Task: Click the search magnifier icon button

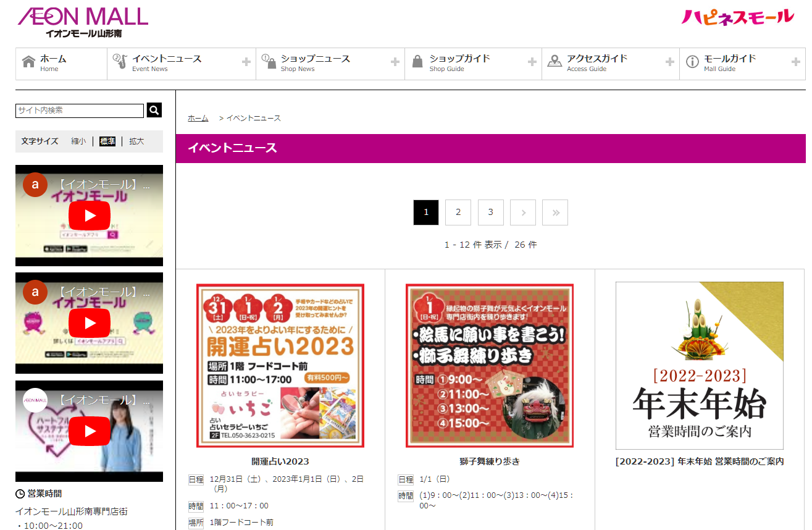Action: pos(154,110)
